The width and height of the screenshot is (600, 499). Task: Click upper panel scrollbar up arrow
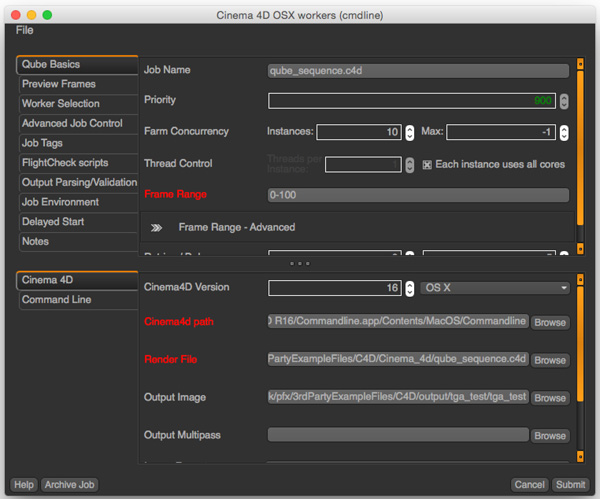(580, 64)
